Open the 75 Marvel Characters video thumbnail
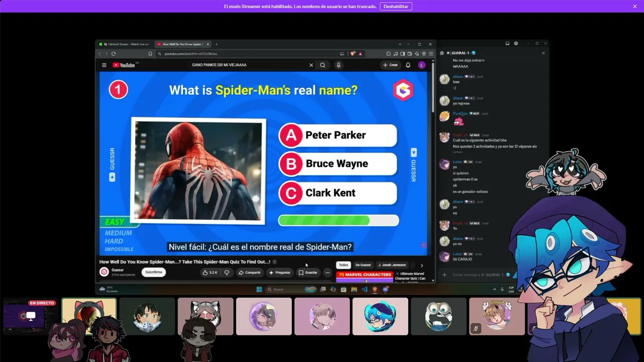Image resolution: width=644 pixels, height=362 pixels. [365, 277]
